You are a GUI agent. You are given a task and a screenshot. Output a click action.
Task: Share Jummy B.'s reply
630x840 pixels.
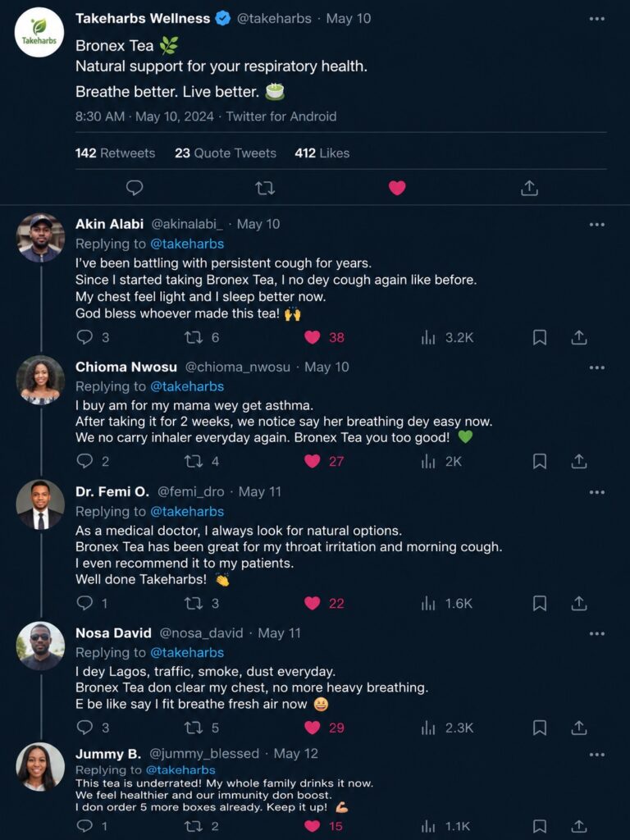click(x=579, y=826)
